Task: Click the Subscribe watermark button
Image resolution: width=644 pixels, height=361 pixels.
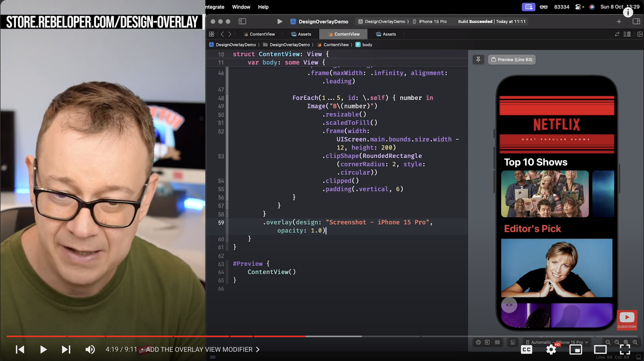Action: click(627, 320)
